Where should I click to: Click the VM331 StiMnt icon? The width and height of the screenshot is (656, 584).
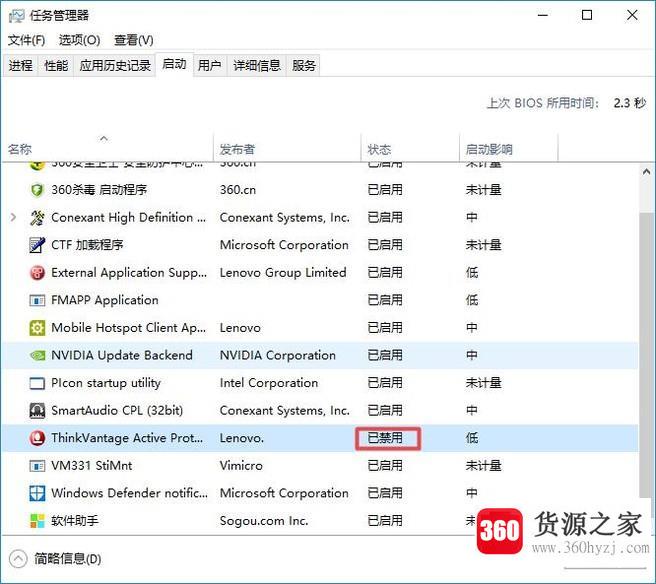click(x=37, y=466)
